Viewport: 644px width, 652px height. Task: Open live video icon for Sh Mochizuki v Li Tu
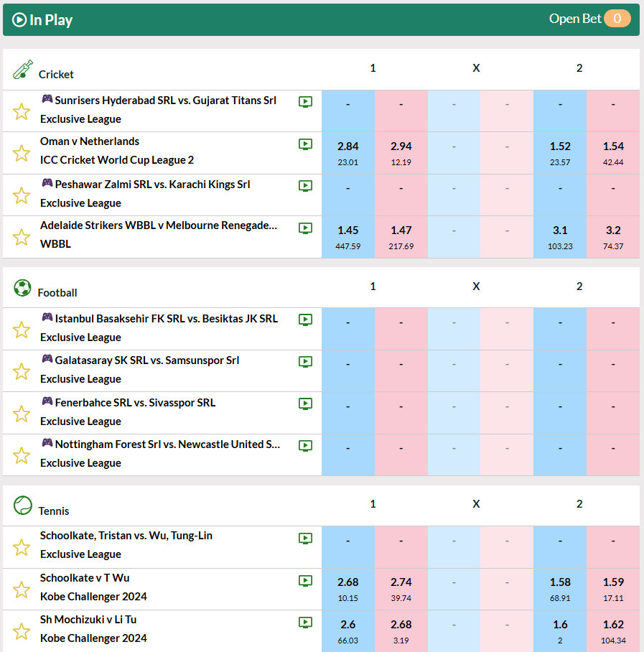[305, 622]
